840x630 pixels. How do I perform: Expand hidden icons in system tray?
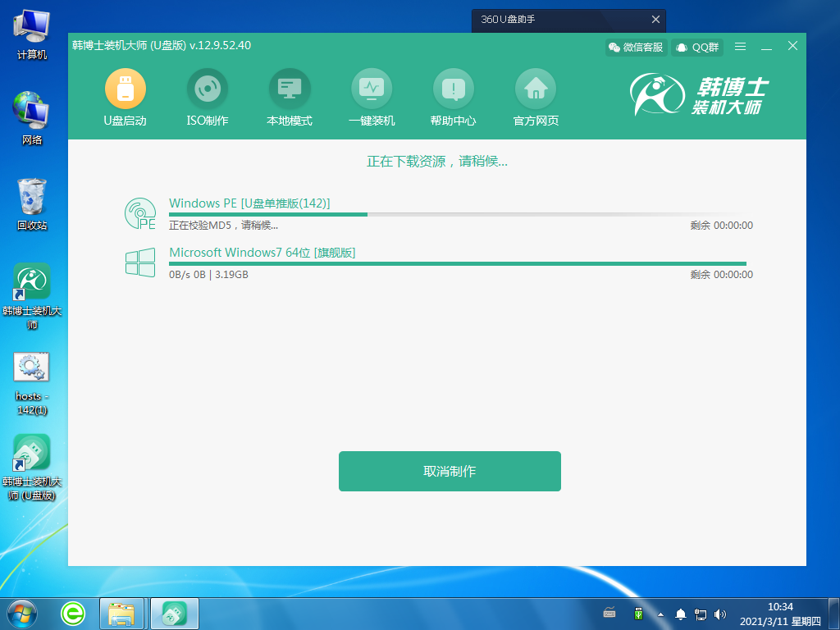pyautogui.click(x=660, y=613)
